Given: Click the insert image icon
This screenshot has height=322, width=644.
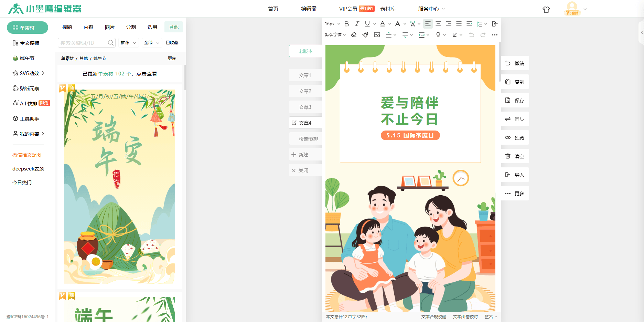Looking at the screenshot, I should (x=377, y=35).
